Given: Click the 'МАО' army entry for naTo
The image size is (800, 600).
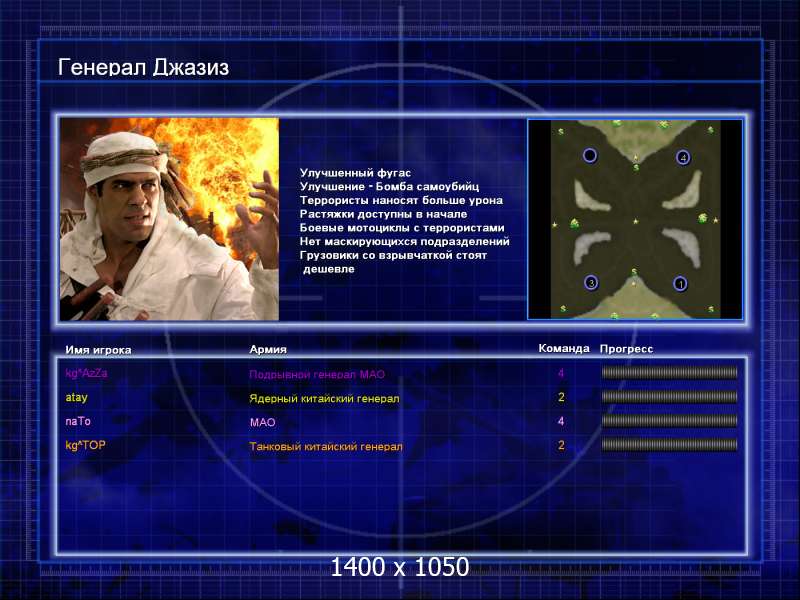Looking at the screenshot, I should point(263,422).
